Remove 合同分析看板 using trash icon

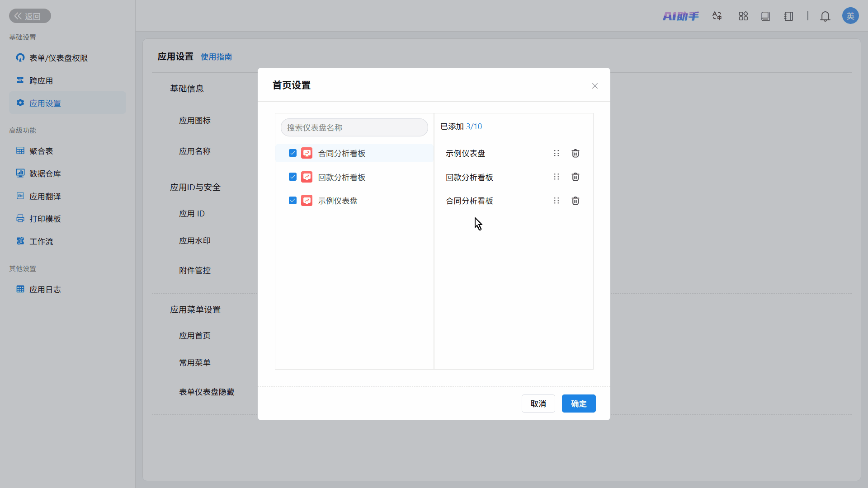tap(575, 201)
